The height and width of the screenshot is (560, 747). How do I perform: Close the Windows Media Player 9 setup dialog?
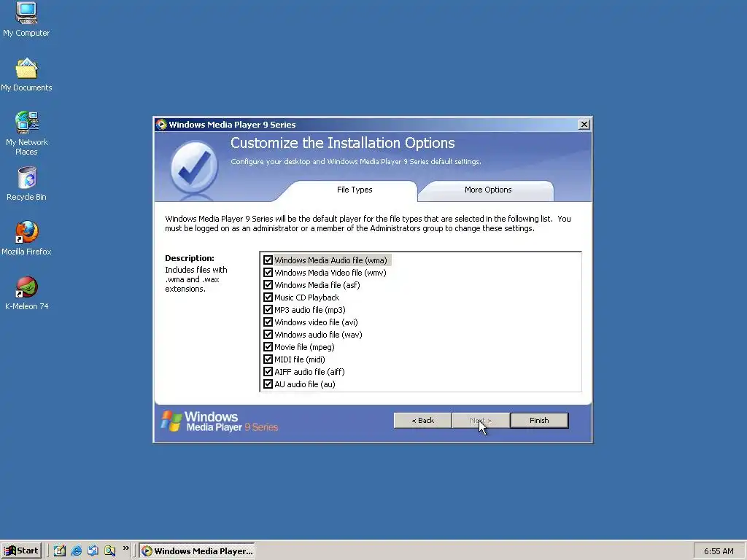click(x=584, y=124)
